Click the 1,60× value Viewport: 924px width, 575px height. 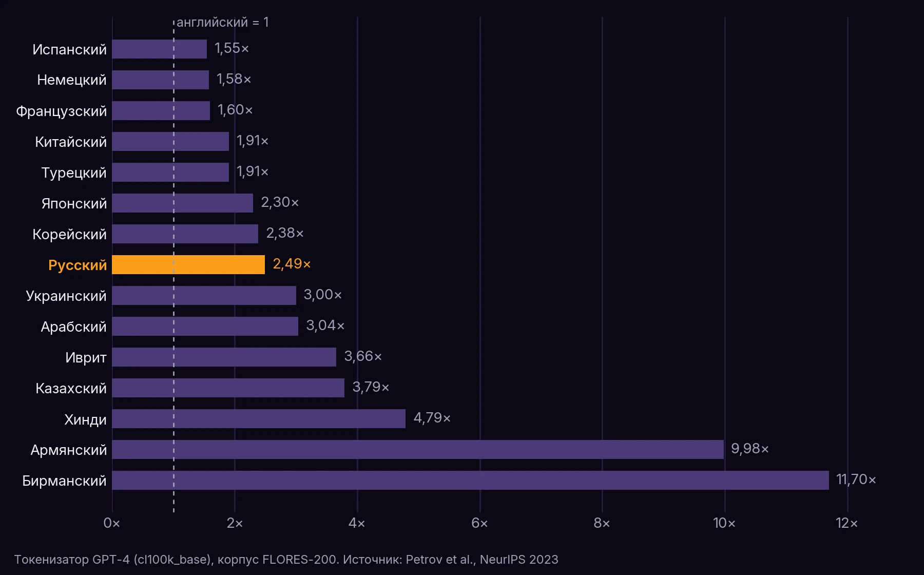coord(235,110)
